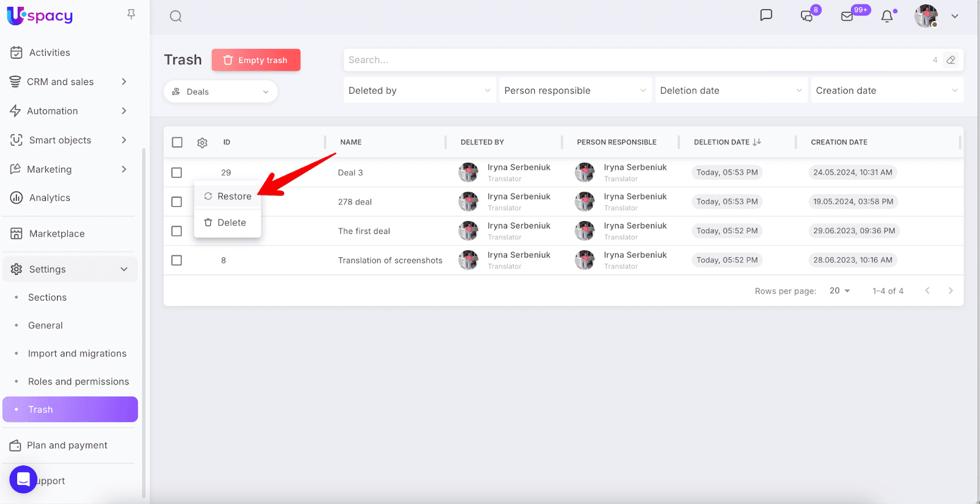Focus the Search input field
This screenshot has width=980, height=504.
coord(637,60)
